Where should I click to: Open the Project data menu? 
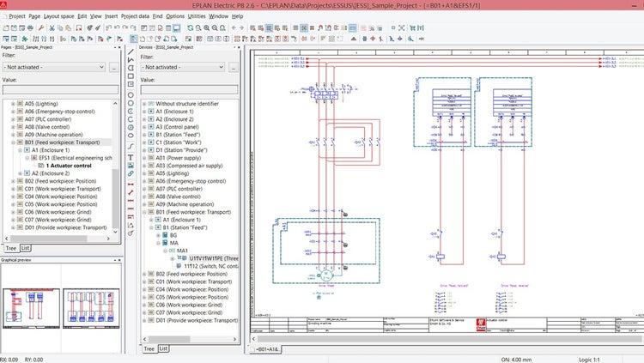[136, 15]
